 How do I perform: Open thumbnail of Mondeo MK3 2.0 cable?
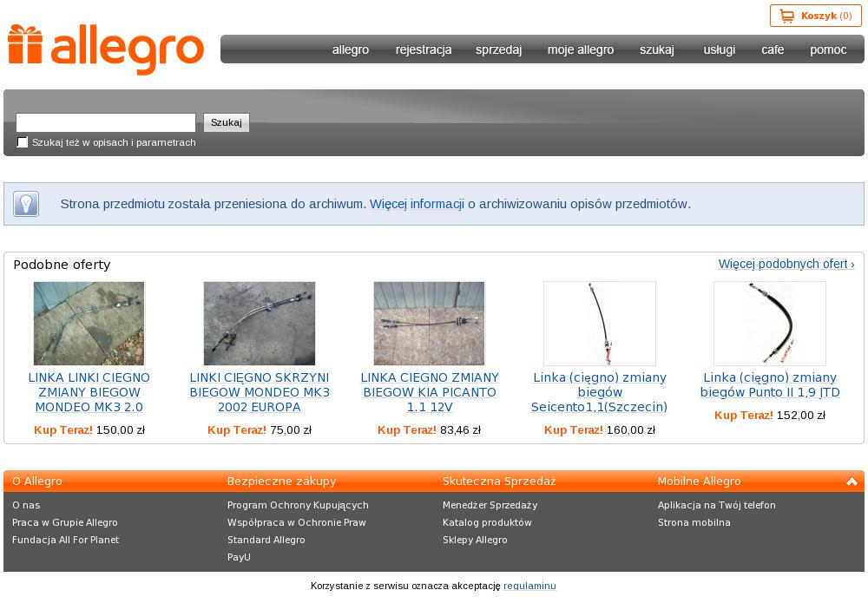[x=89, y=324]
